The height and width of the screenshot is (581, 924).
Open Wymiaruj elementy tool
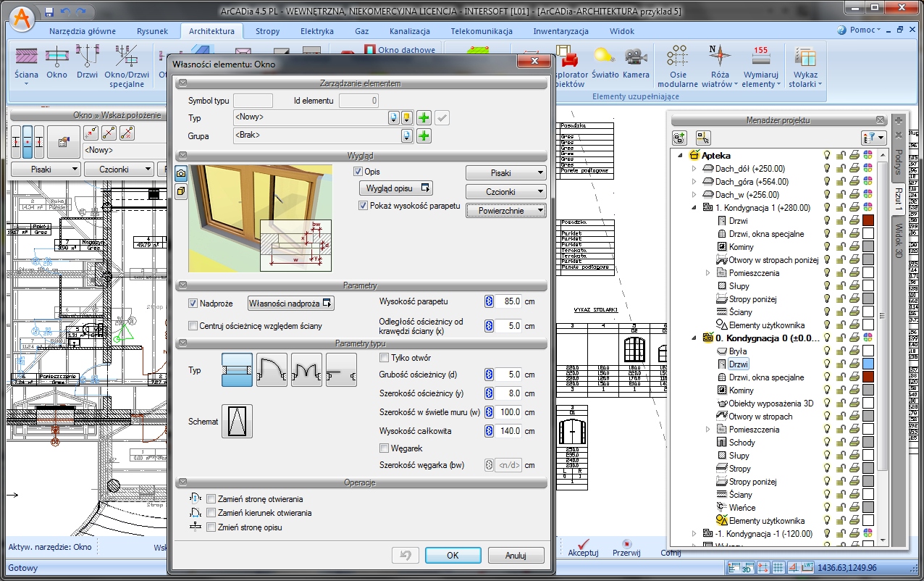(x=761, y=66)
